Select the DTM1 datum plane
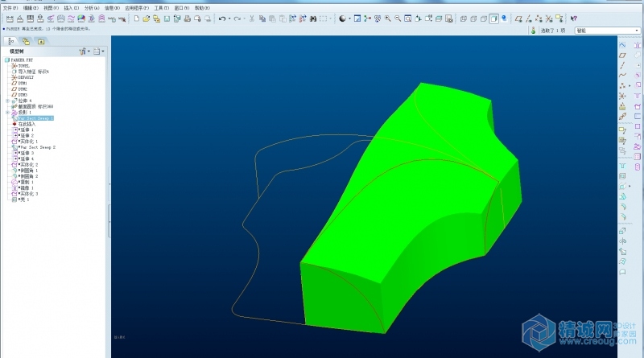The width and height of the screenshot is (644, 358). 19,83
